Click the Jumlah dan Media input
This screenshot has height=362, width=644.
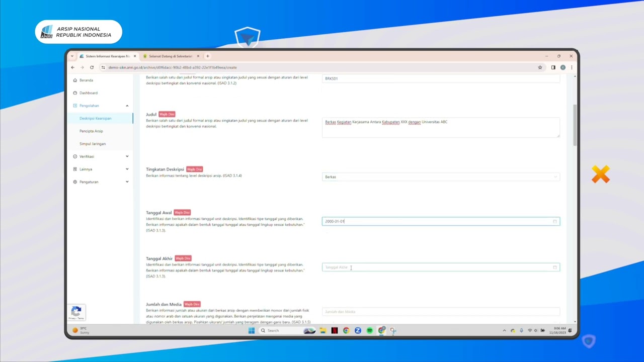(441, 312)
